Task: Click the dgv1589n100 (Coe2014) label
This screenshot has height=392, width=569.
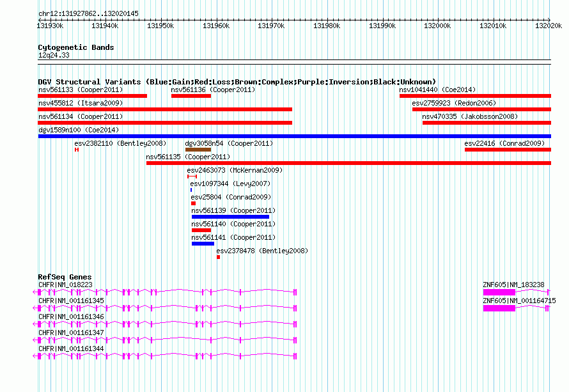Action: (79, 130)
